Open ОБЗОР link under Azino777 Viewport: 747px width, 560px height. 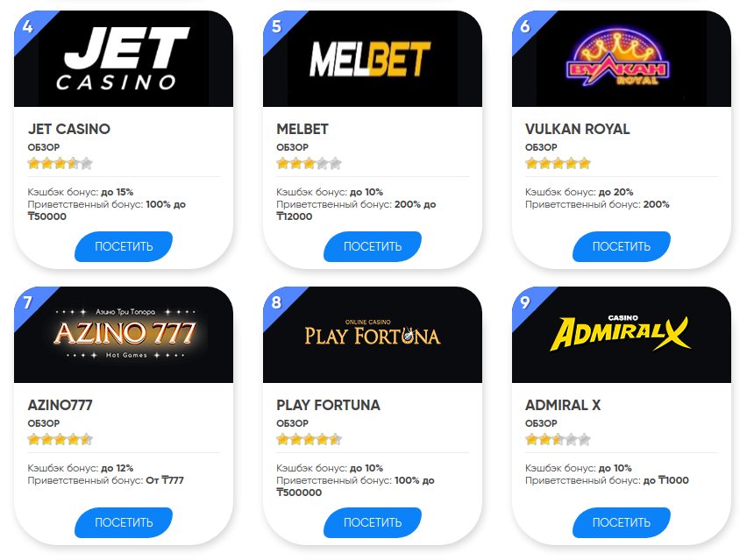point(44,424)
